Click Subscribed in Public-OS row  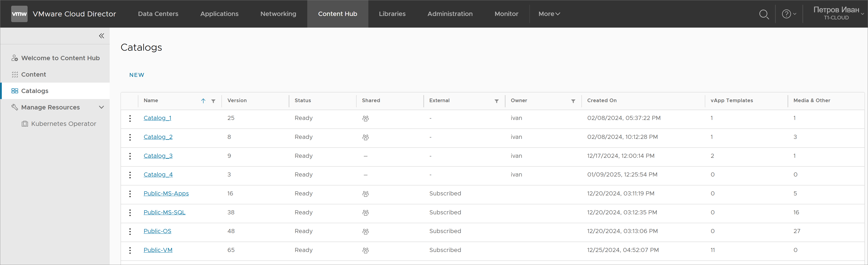[445, 231]
